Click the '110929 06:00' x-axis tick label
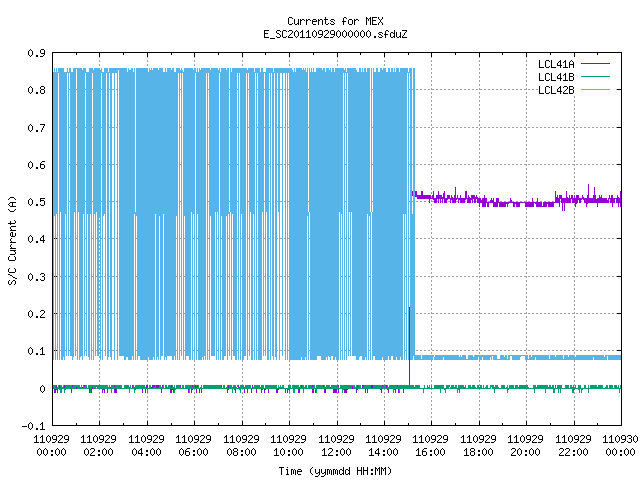 coord(193,446)
